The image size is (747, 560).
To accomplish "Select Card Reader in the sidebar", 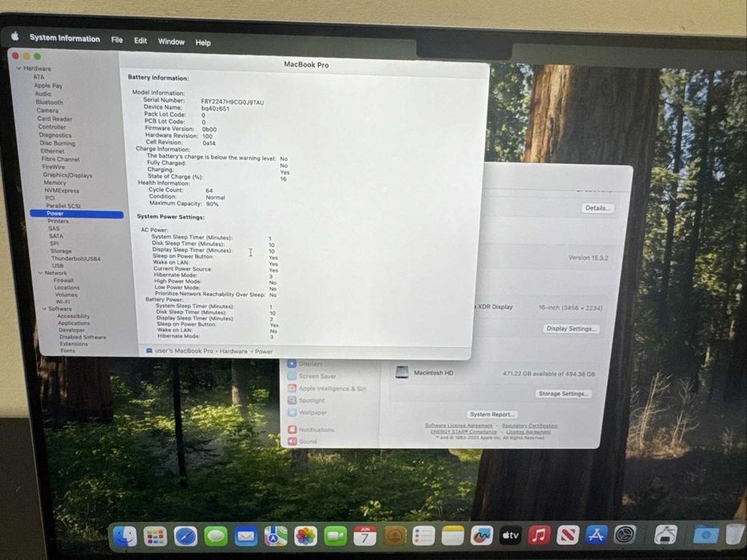I will [x=54, y=119].
